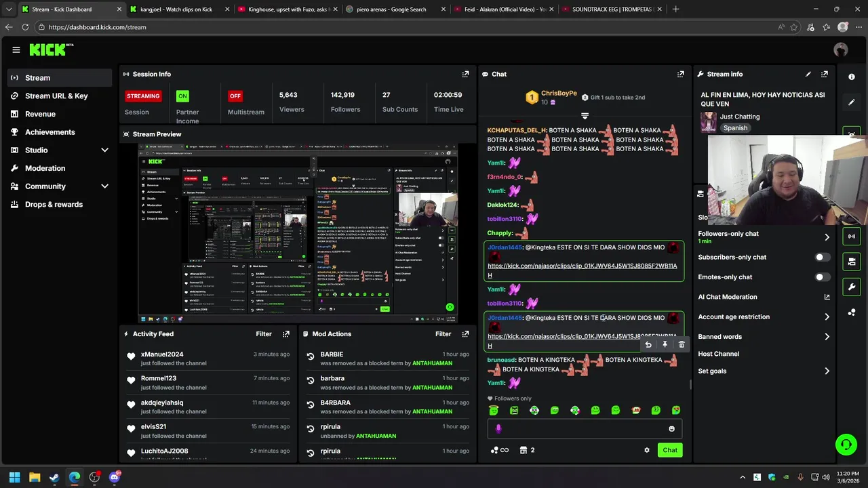
Task: Open chat settings gear icon
Action: coord(646,450)
